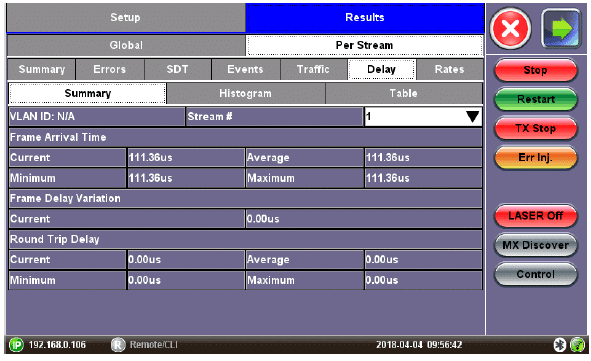The width and height of the screenshot is (591, 361).
Task: Open the Events tab
Action: 245,69
